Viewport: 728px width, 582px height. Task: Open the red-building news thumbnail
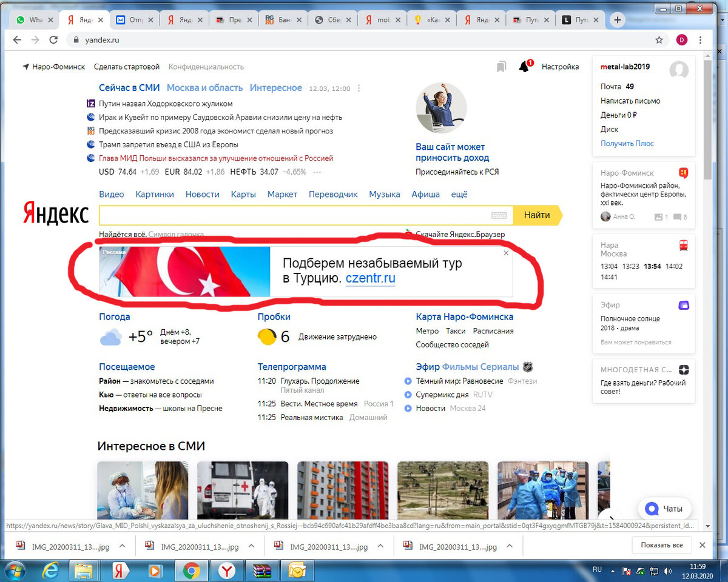coord(343,490)
